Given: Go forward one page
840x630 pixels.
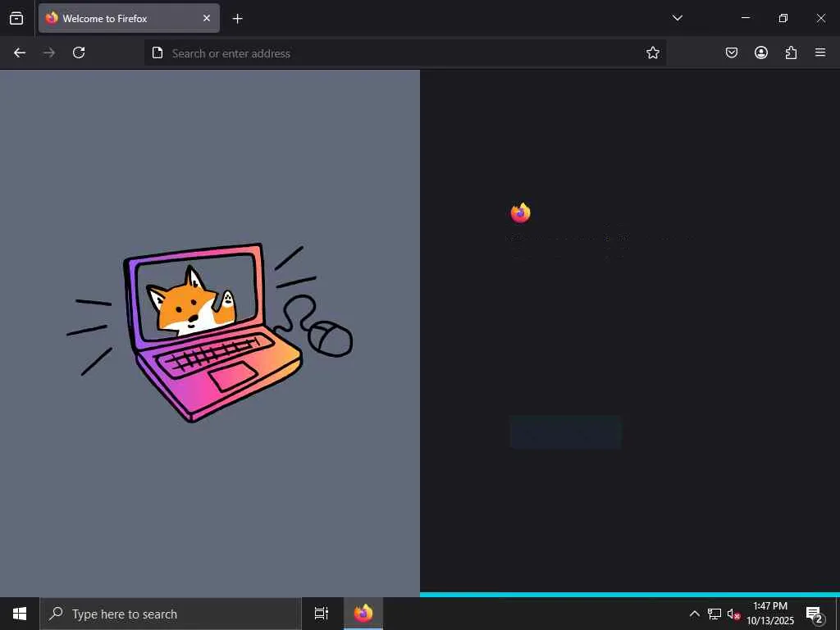Looking at the screenshot, I should pyautogui.click(x=49, y=52).
